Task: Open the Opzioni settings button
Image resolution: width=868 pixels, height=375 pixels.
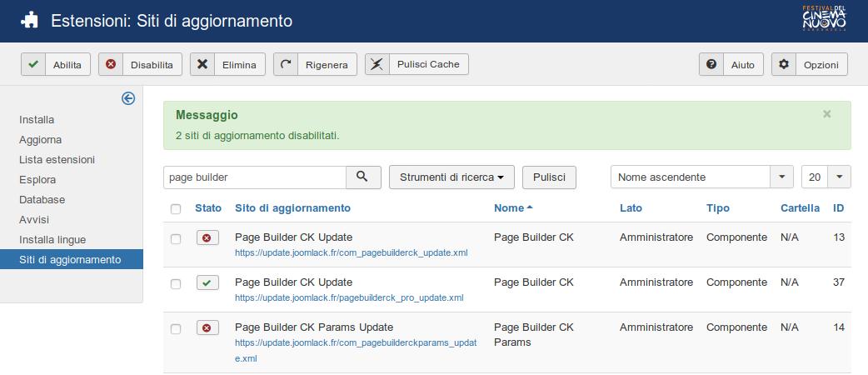Action: pos(810,64)
